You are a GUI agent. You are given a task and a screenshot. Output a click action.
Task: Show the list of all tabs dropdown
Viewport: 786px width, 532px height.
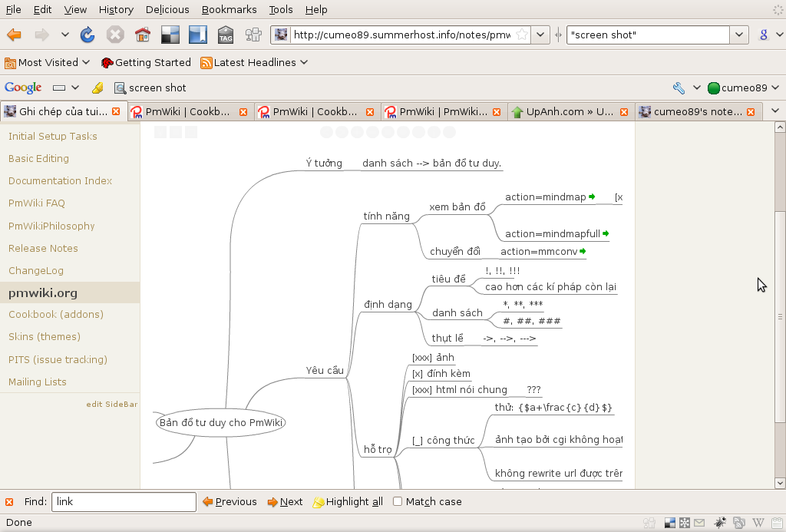pyautogui.click(x=775, y=111)
